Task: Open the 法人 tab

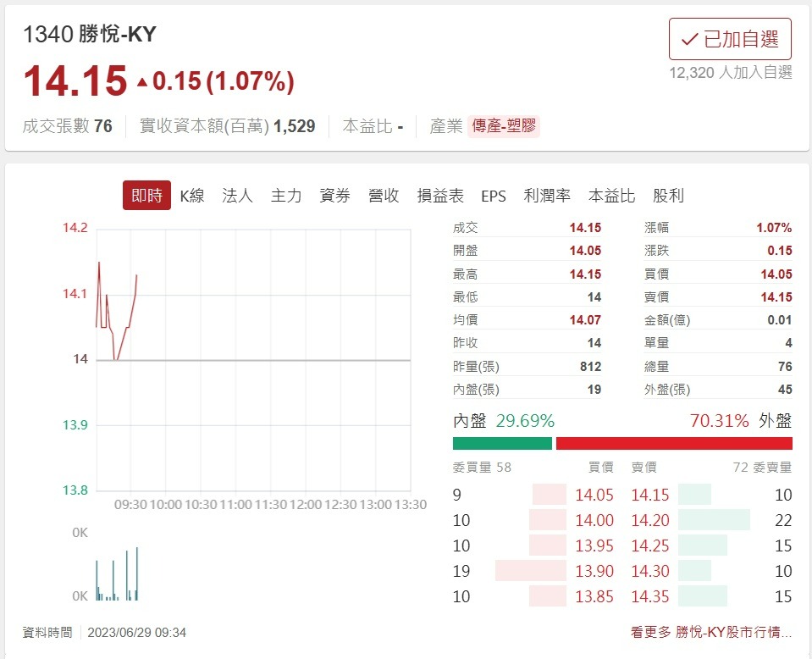Action: tap(236, 196)
